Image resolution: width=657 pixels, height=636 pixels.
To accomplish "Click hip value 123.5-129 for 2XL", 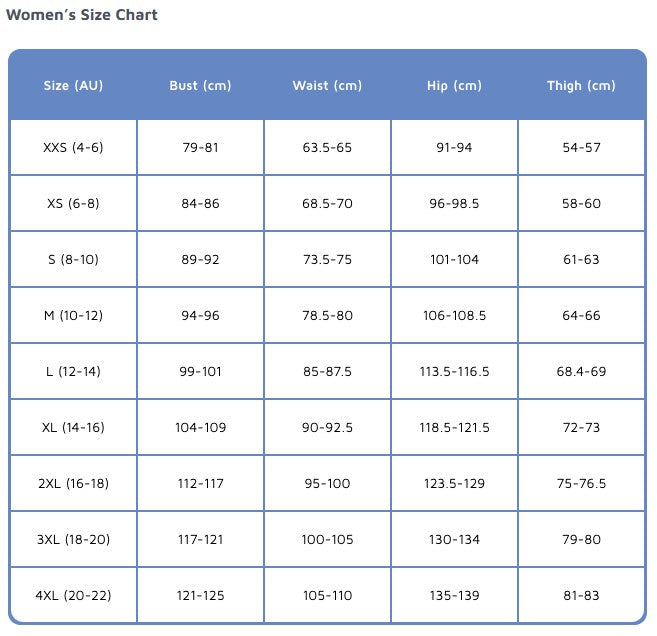I will click(x=454, y=484).
